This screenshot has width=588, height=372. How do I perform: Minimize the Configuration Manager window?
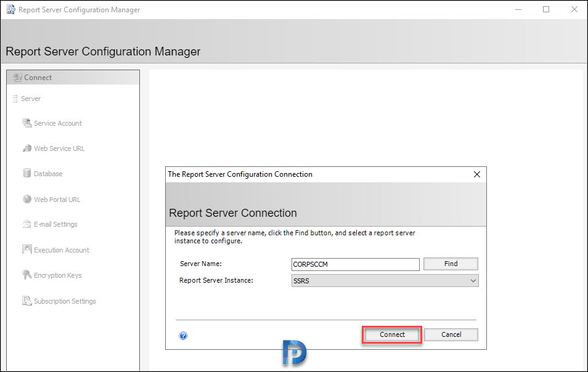coord(518,9)
